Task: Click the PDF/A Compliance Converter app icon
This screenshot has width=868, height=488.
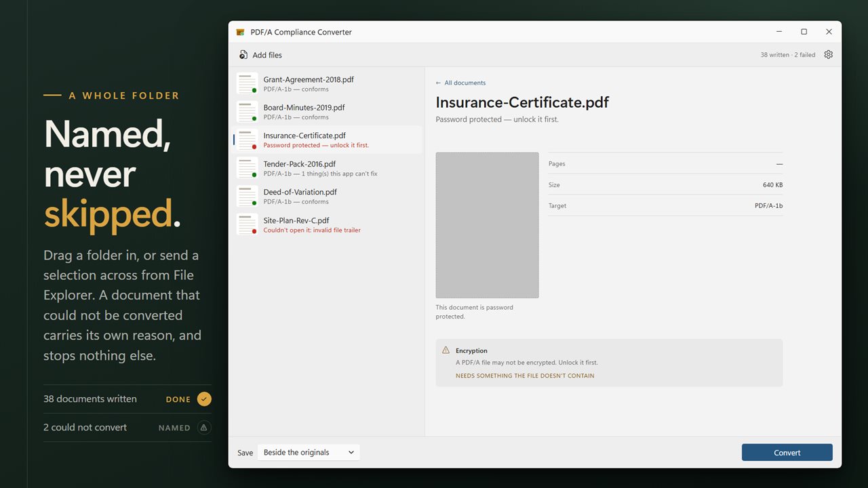Action: click(x=240, y=32)
